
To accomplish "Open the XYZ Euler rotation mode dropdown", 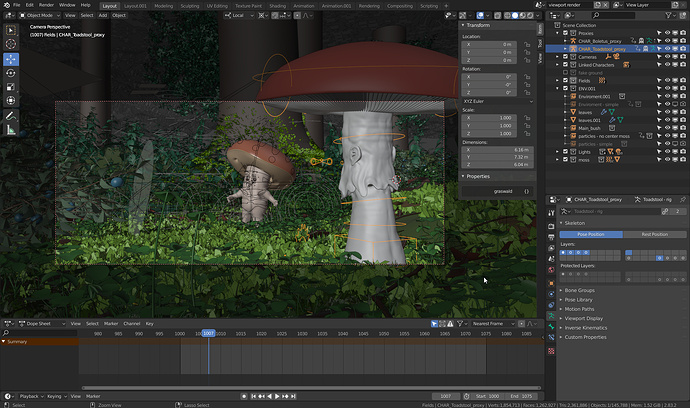I will pos(498,101).
